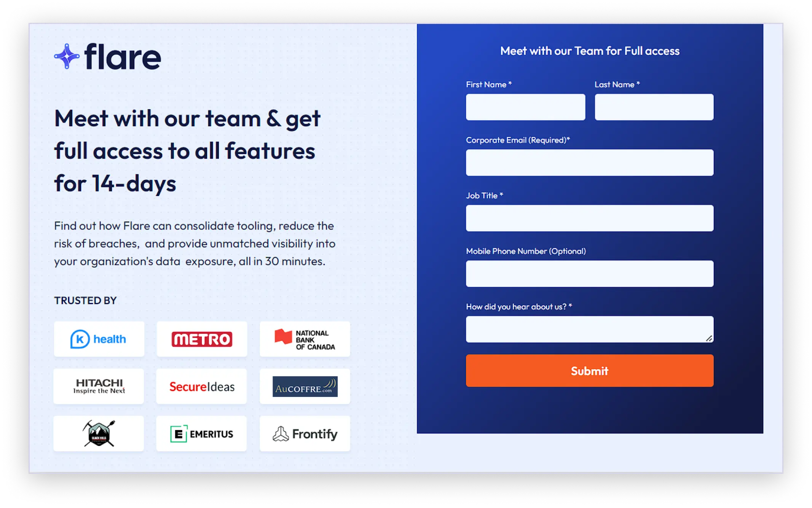Click the Frontify trusted partner icon
The height and width of the screenshot is (508, 812).
[305, 434]
